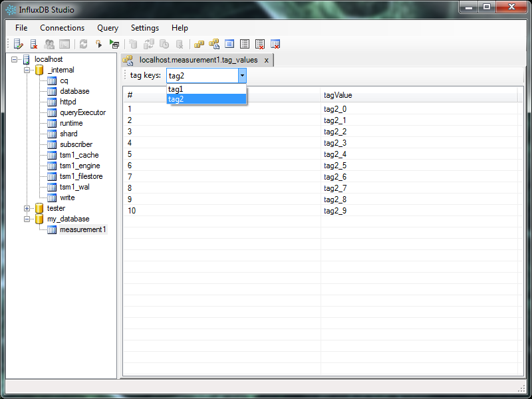This screenshot has width=532, height=399.
Task: Open the Settings menu
Action: tap(145, 28)
